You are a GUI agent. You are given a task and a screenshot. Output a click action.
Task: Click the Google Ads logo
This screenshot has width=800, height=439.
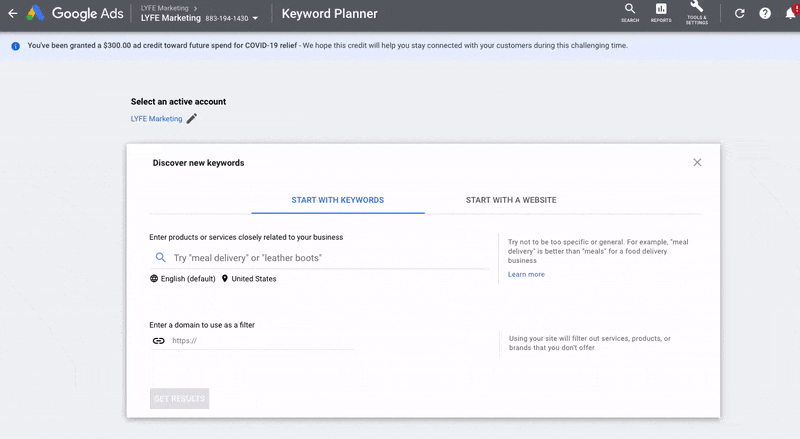point(35,14)
